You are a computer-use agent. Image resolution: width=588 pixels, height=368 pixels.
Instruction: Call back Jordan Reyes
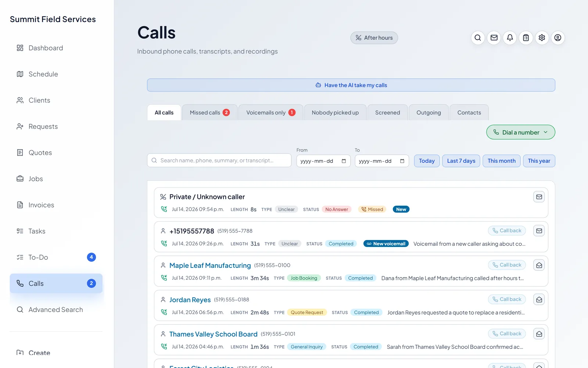507,299
